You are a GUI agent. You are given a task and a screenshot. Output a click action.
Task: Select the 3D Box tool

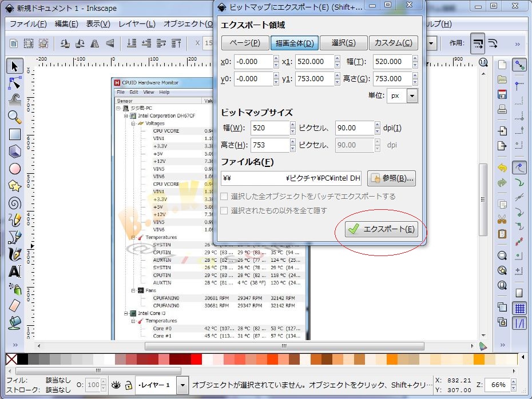[15, 151]
